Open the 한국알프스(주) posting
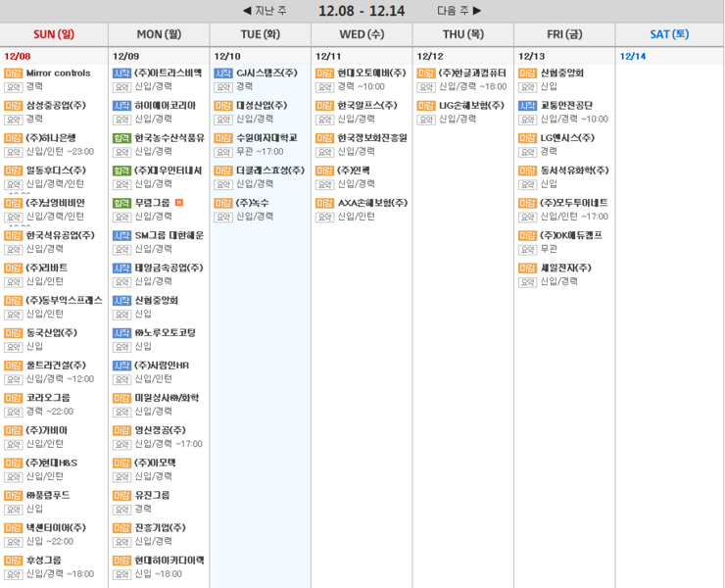This screenshot has width=725, height=588. coord(367,106)
